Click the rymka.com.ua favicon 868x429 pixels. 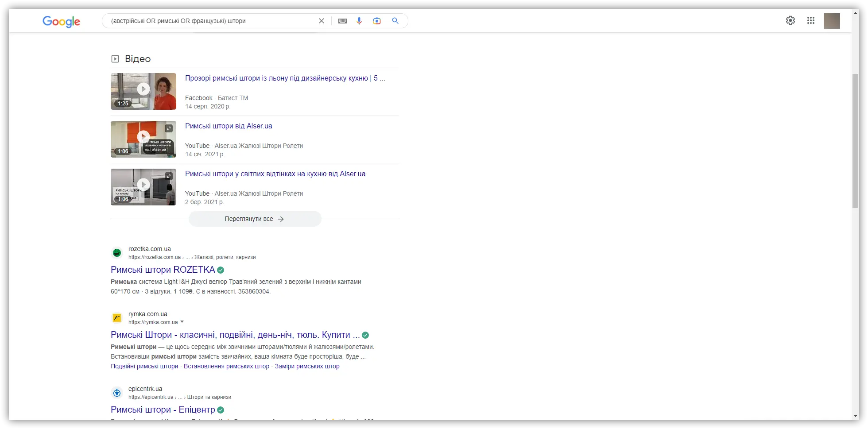click(x=117, y=318)
